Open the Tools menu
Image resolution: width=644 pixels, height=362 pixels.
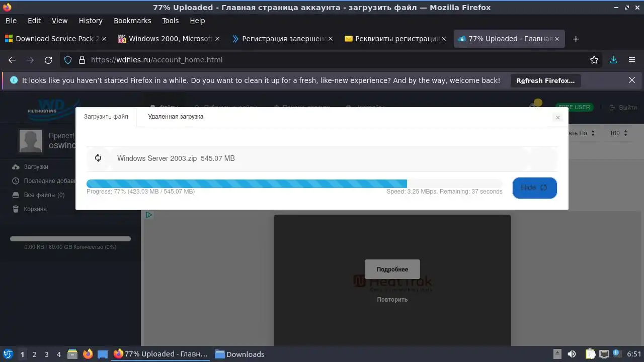pyautogui.click(x=171, y=21)
